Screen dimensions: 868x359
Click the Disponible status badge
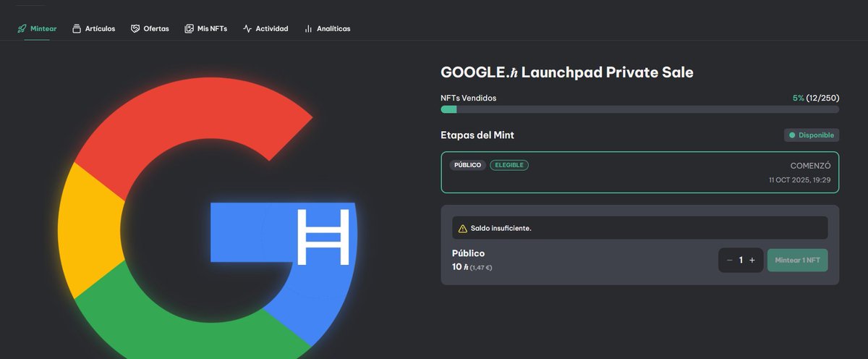pyautogui.click(x=812, y=135)
